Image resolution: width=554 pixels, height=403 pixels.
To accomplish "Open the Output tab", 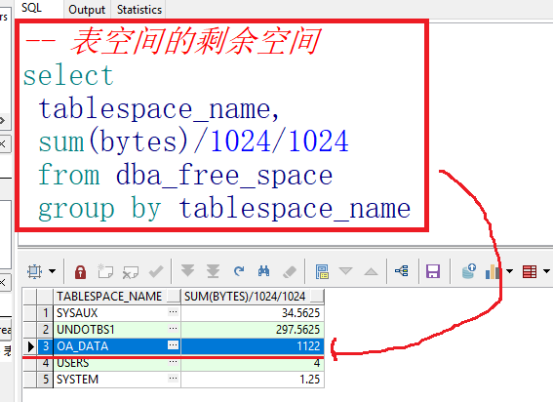I will [x=87, y=10].
